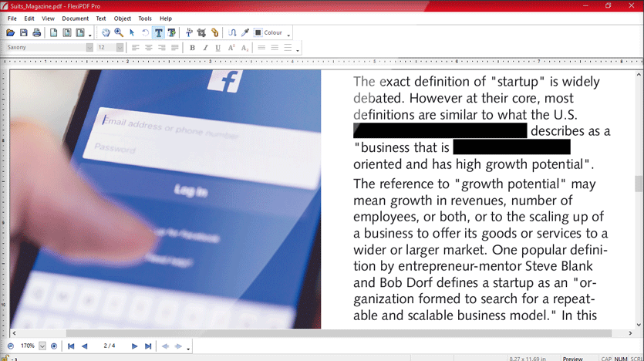Click the Preview status bar button
Viewport: 644px width, 361px height.
tap(572, 359)
